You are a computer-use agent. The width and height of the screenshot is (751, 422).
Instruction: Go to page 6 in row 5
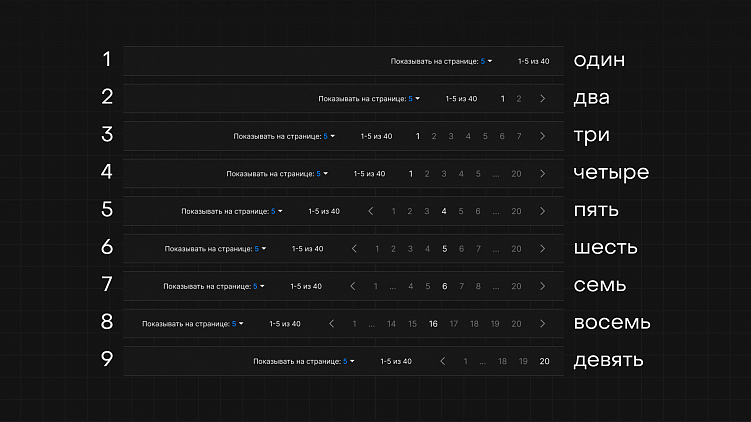coord(478,211)
